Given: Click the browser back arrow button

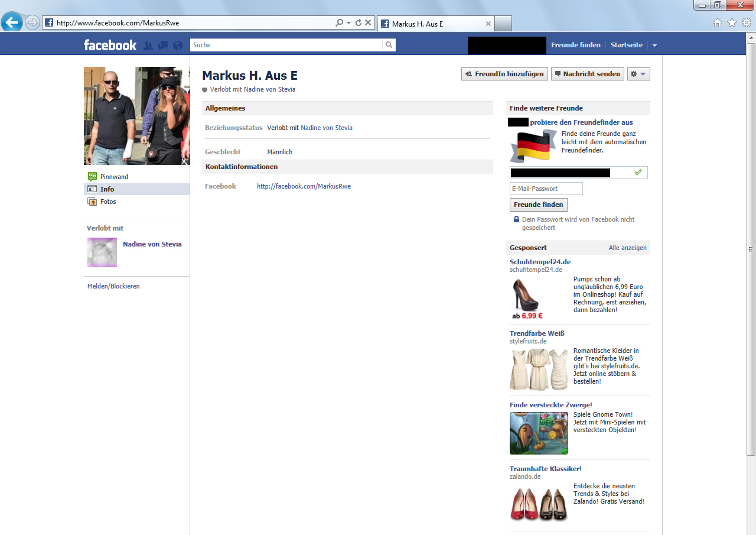Looking at the screenshot, I should [x=12, y=23].
